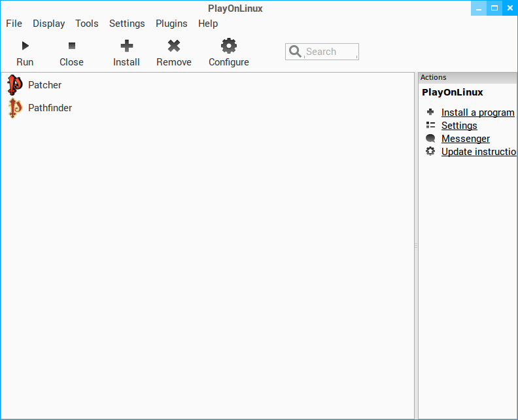Image resolution: width=518 pixels, height=420 pixels.
Task: Click plus icon beside Install a program
Action: coord(430,112)
